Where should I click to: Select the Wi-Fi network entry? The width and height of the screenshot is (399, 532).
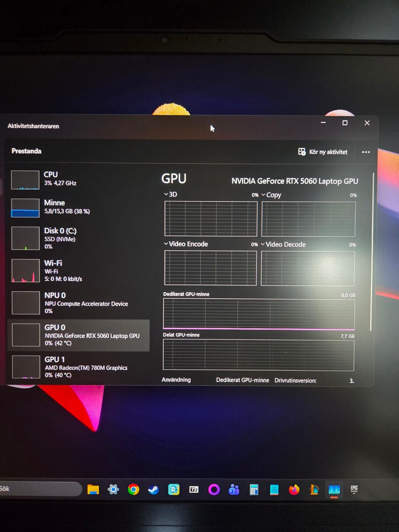click(x=78, y=271)
